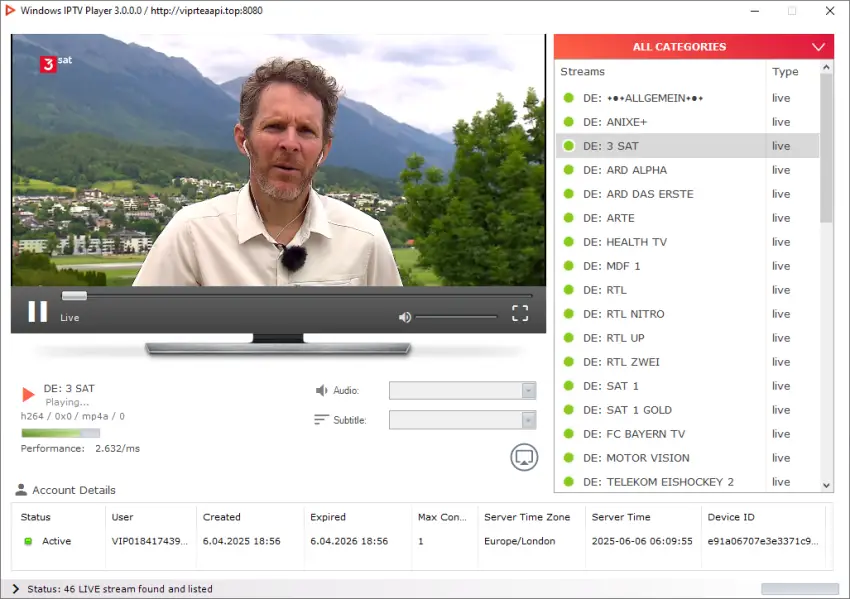Select the DE: ANIXE+ stream
The height and width of the screenshot is (599, 850).
coord(687,122)
